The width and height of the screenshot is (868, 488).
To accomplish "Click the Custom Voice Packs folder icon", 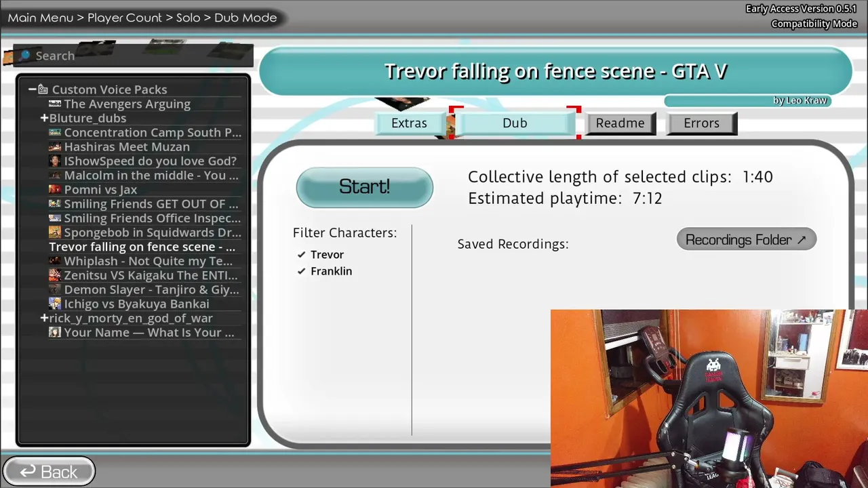I will 43,89.
